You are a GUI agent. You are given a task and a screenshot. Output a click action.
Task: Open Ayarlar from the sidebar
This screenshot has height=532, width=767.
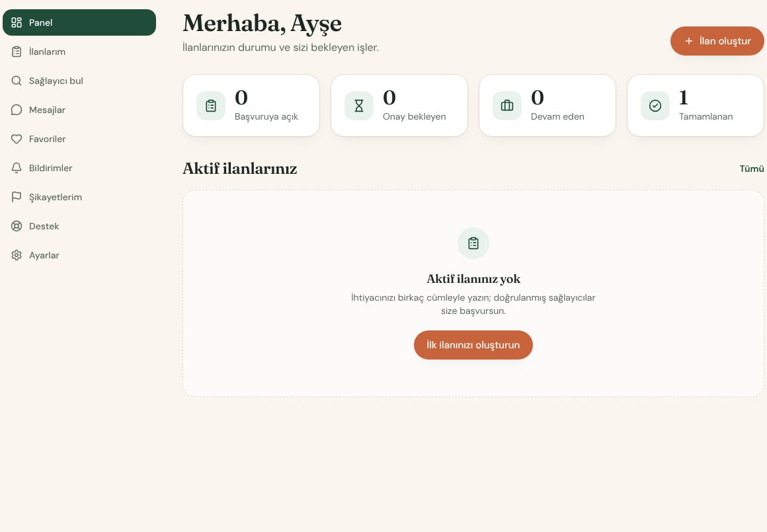pos(79,255)
